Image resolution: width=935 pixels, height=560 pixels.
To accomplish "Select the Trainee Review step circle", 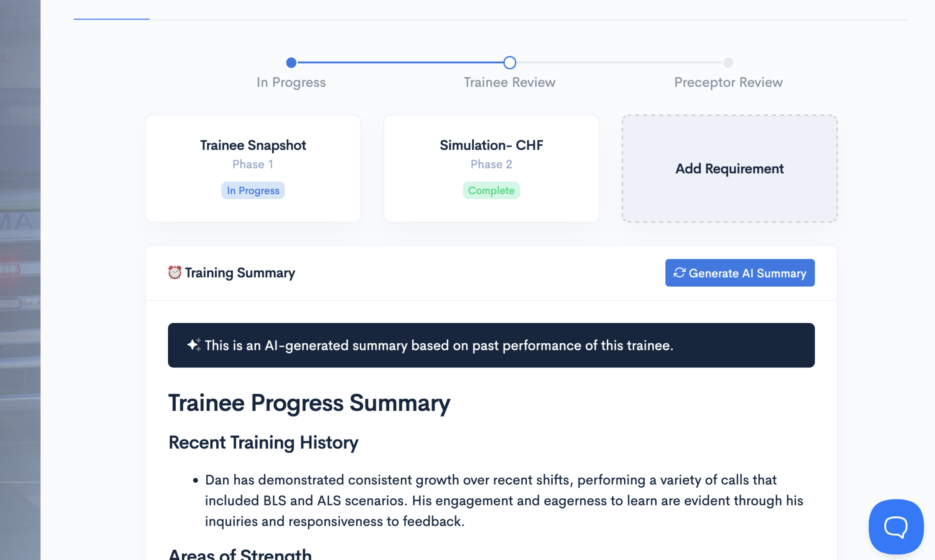I will point(509,63).
